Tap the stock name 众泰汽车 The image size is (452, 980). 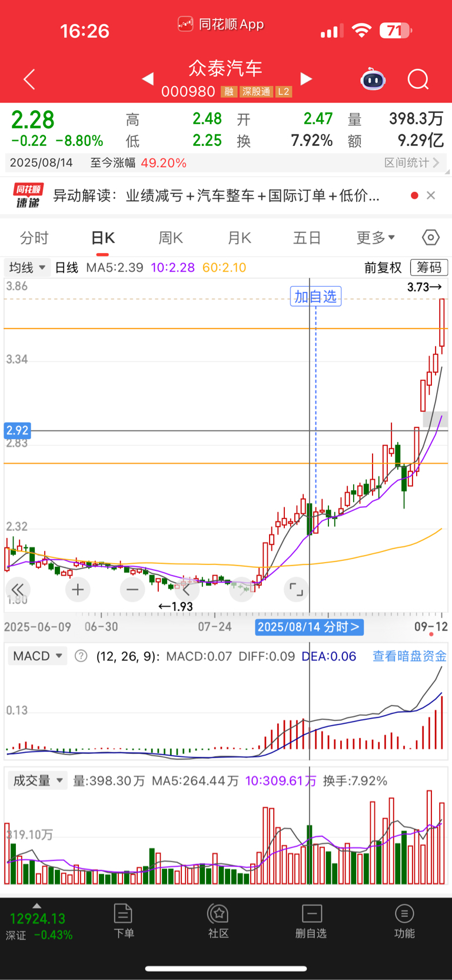click(225, 68)
